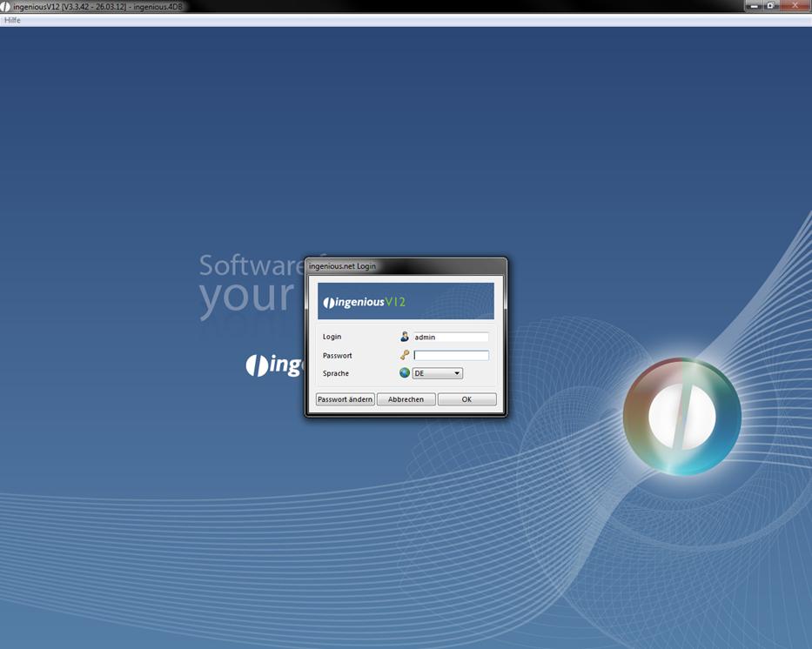Close the ingeniousV12 application window
This screenshot has width=812, height=649.
(795, 5)
